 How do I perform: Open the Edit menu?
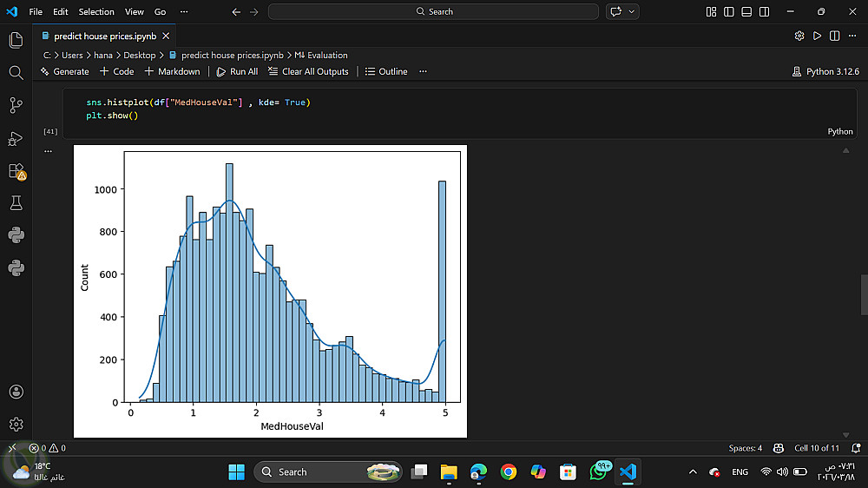tap(61, 11)
